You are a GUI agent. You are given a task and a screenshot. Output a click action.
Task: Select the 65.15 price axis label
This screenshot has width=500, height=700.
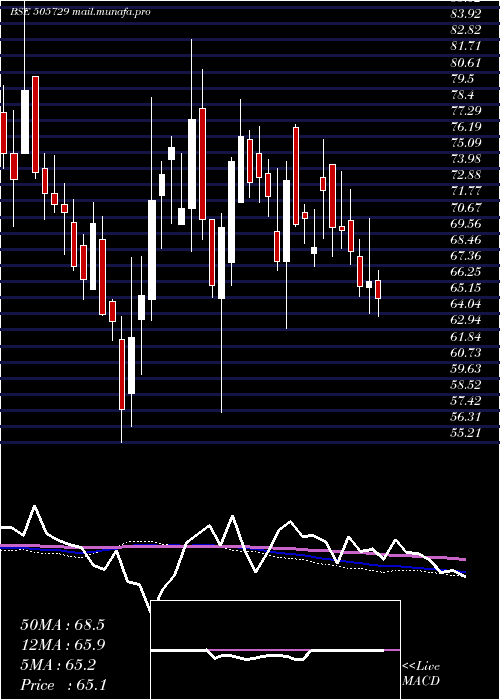[x=466, y=288]
